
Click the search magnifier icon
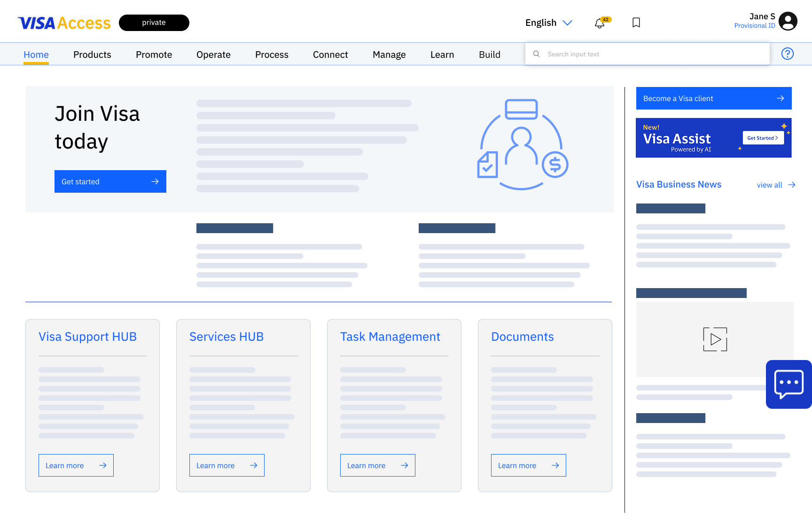point(536,54)
